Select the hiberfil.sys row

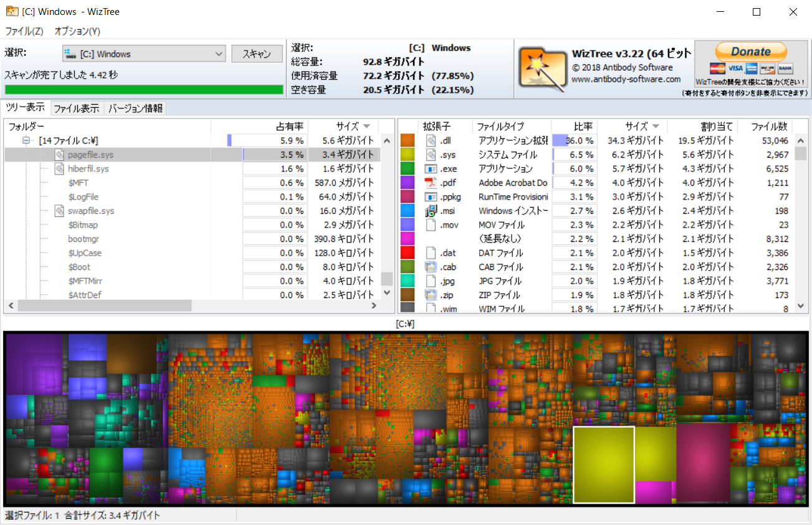pyautogui.click(x=192, y=169)
